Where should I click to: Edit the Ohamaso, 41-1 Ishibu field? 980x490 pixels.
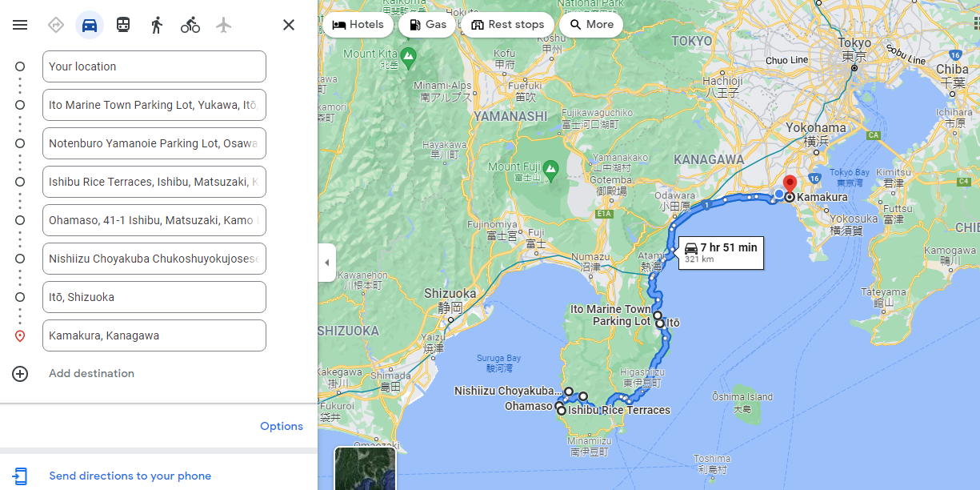pyautogui.click(x=154, y=220)
